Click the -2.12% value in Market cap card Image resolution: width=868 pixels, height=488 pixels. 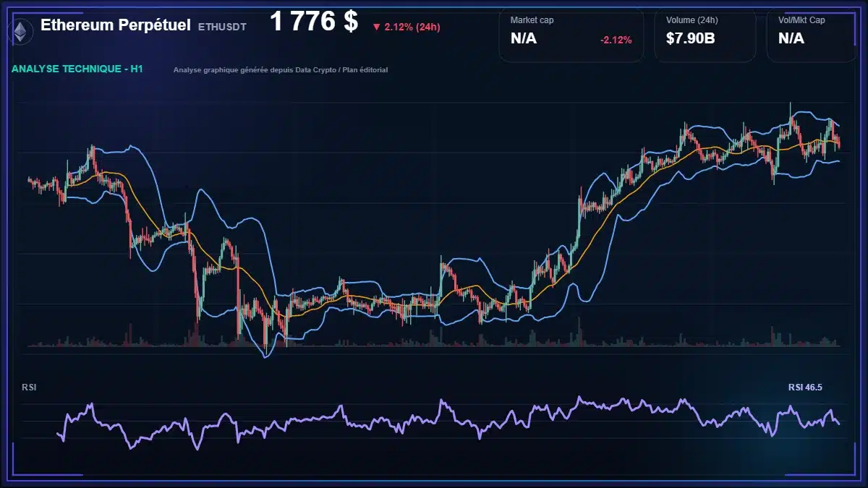616,40
